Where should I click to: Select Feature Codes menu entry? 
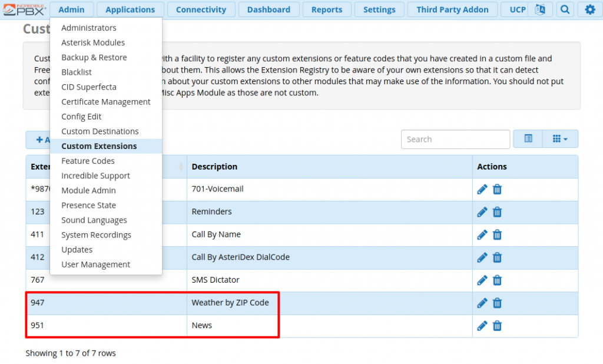[106, 161]
